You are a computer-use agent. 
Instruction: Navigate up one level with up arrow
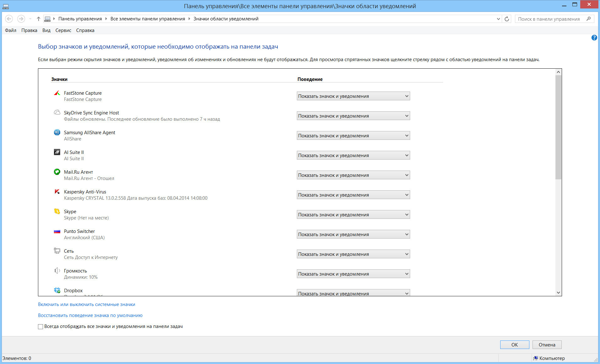pos(38,19)
